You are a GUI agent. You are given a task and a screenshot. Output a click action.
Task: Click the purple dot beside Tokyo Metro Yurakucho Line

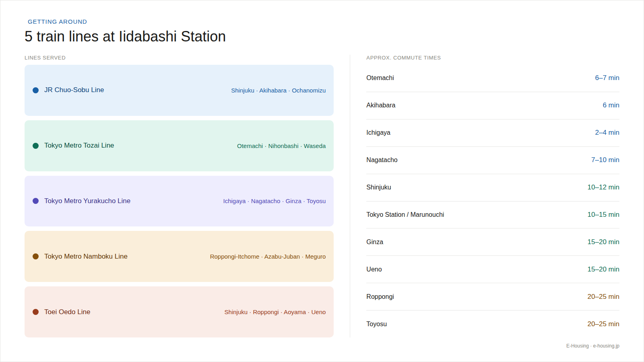click(x=35, y=201)
